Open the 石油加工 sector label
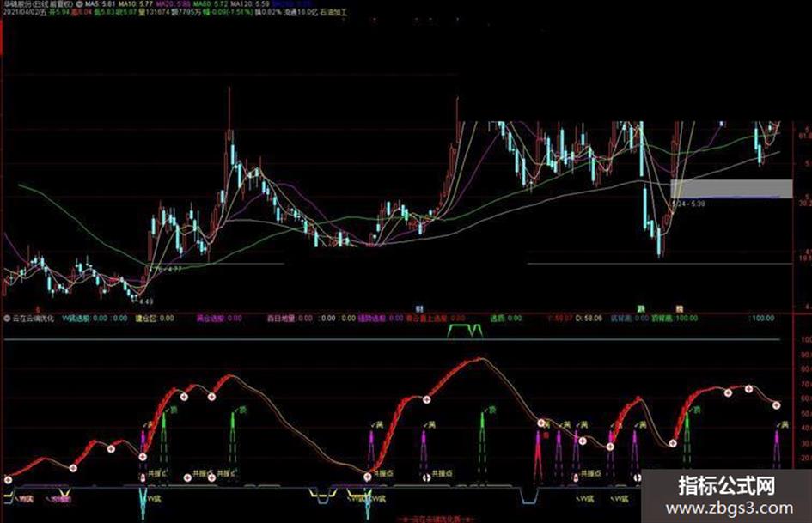Viewport: 812px width, 523px height. pyautogui.click(x=333, y=11)
